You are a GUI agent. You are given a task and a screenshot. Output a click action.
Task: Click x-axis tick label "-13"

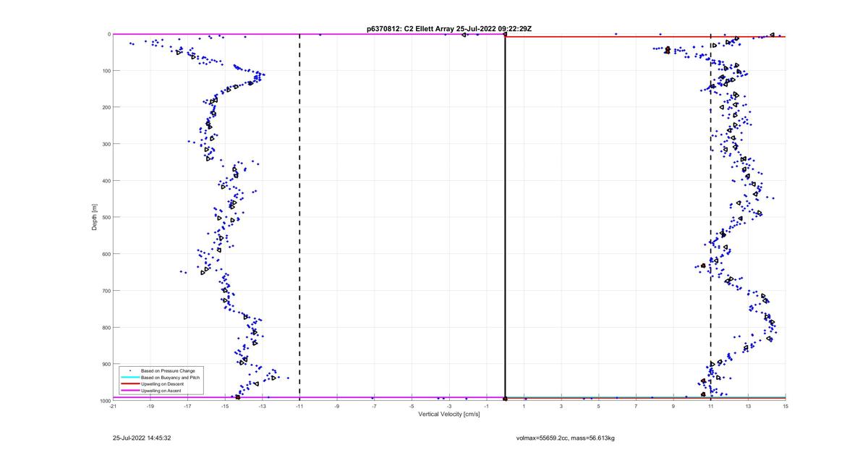click(x=263, y=407)
